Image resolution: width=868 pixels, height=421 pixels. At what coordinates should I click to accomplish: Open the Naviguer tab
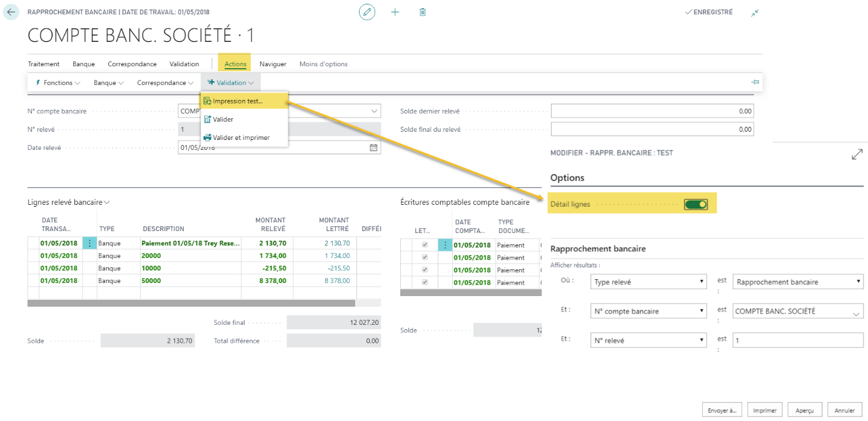273,64
